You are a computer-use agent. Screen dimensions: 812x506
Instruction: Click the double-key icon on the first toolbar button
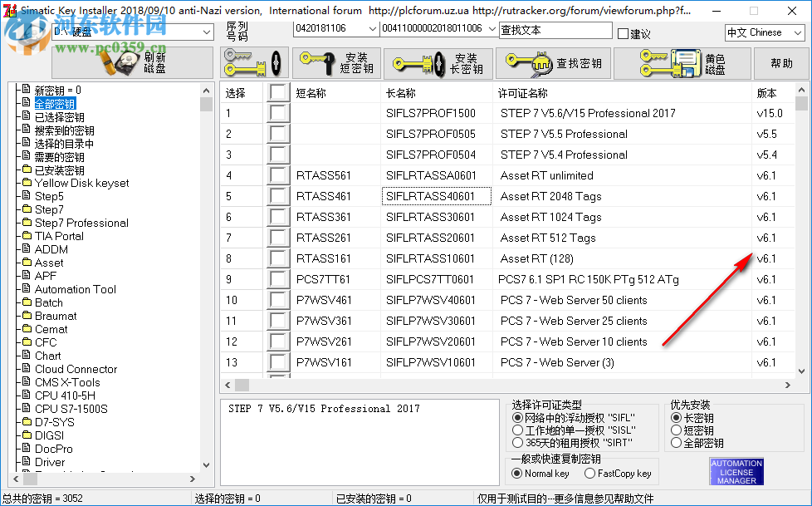252,62
